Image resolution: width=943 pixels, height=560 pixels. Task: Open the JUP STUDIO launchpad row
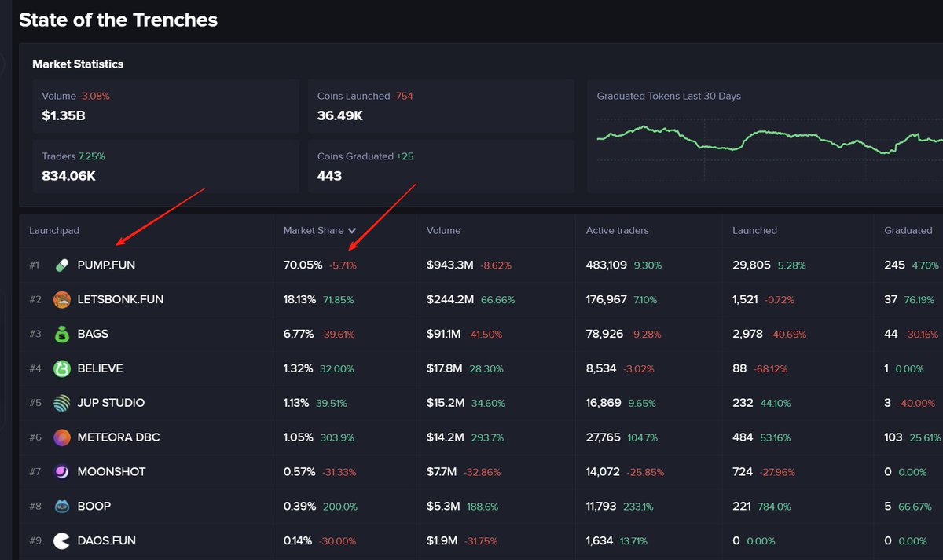[x=481, y=403]
